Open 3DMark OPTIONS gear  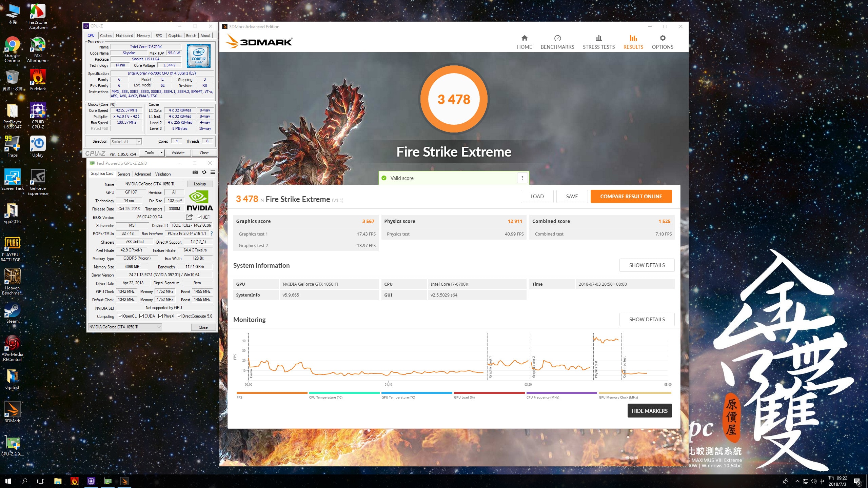tap(663, 42)
